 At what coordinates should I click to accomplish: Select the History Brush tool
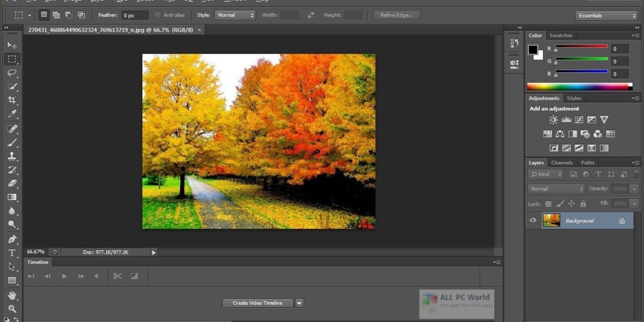[12, 169]
